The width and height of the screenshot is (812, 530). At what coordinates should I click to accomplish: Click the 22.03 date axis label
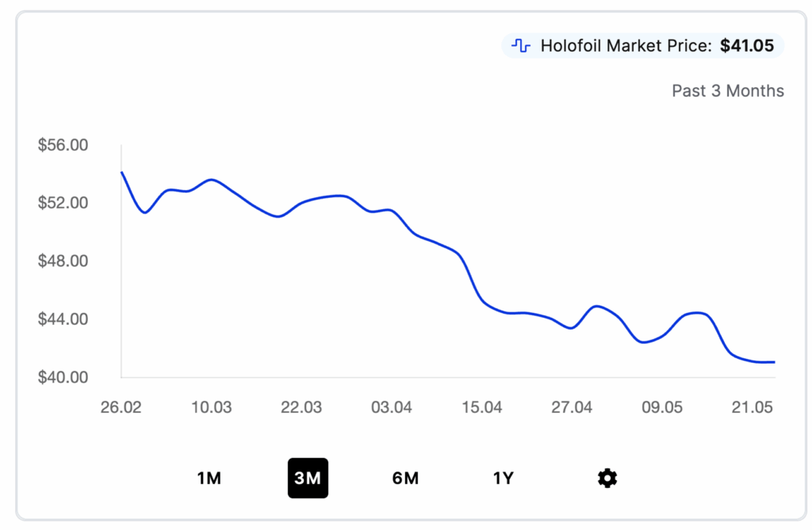301,407
